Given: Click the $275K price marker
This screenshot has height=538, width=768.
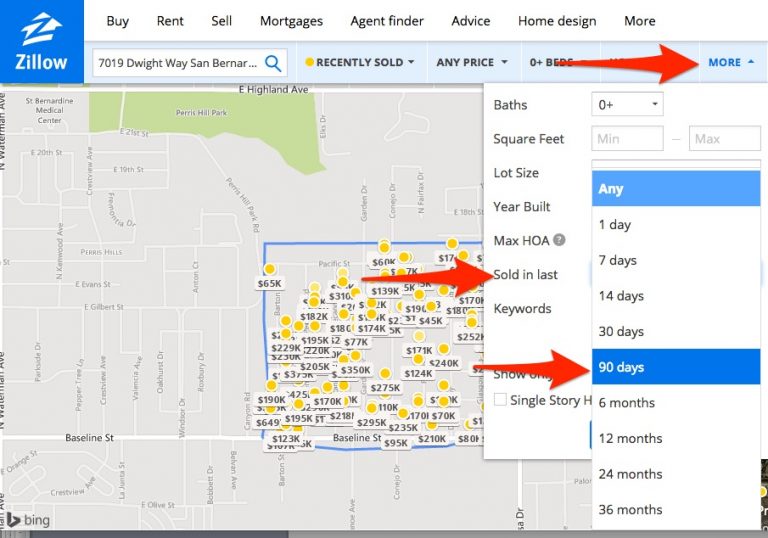Looking at the screenshot, I should tap(385, 388).
